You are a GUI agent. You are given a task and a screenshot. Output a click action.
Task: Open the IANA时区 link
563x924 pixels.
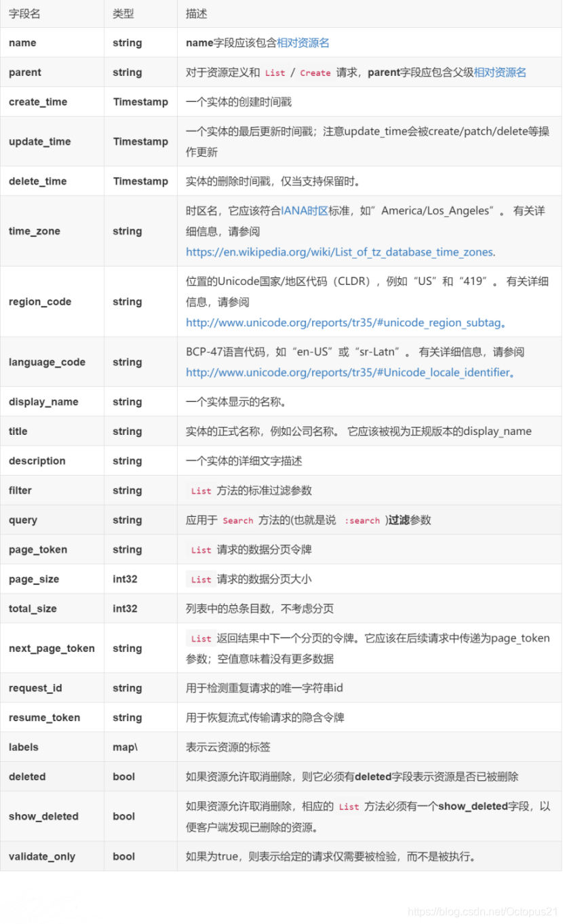[x=305, y=211]
